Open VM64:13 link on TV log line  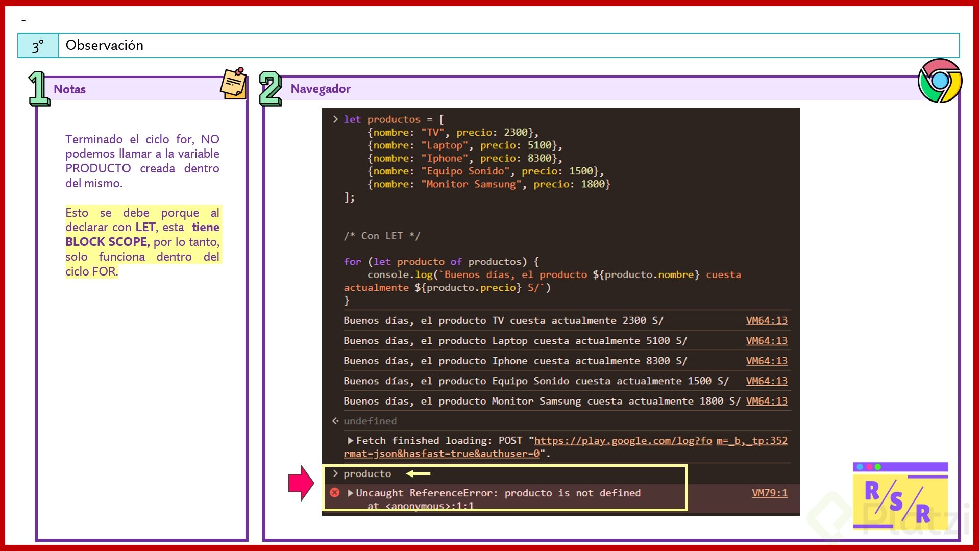(766, 320)
